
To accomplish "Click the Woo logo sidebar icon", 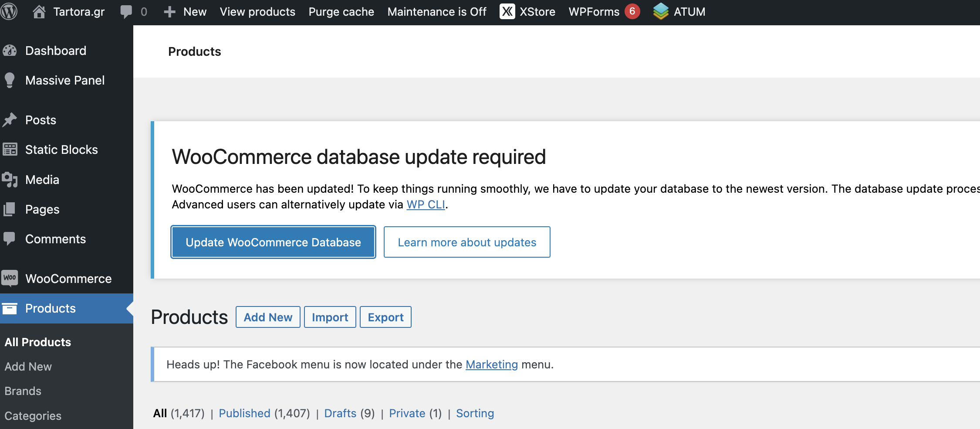I will click(x=10, y=278).
